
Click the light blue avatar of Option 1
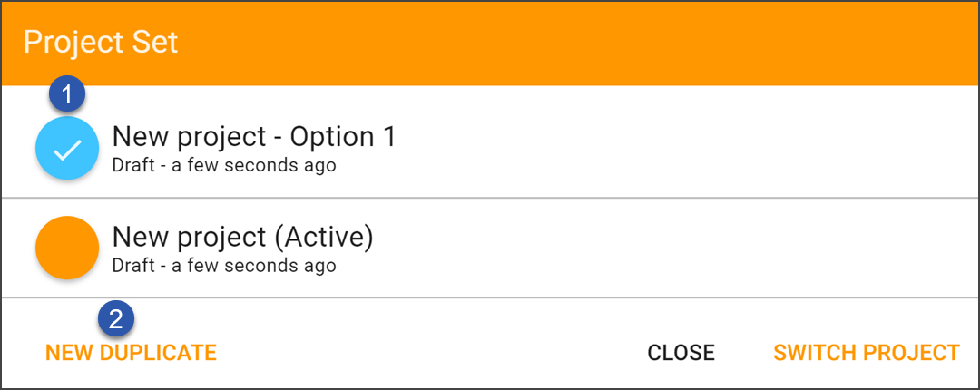pos(67,148)
